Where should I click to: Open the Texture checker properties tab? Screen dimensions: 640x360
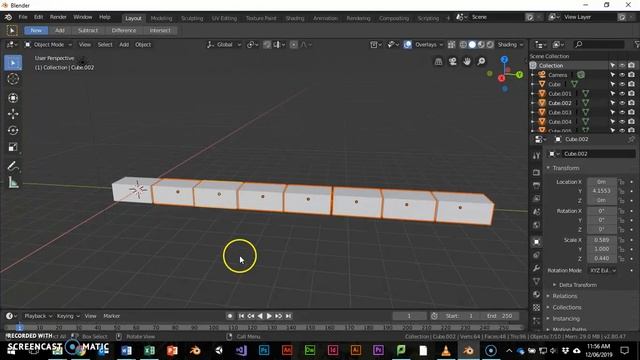(x=536, y=307)
